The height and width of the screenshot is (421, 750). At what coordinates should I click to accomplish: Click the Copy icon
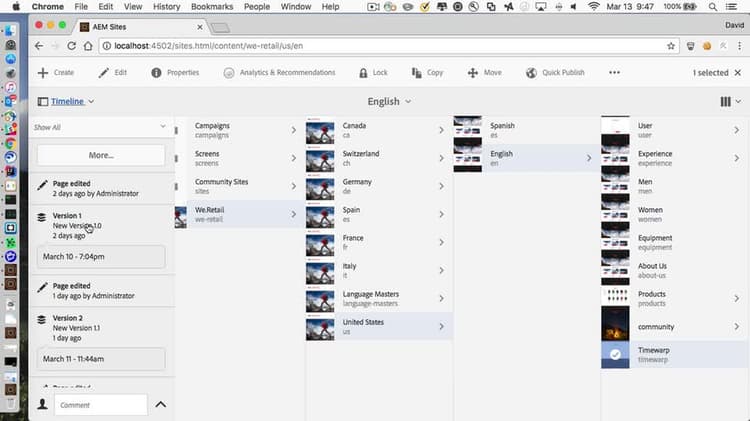click(x=417, y=73)
